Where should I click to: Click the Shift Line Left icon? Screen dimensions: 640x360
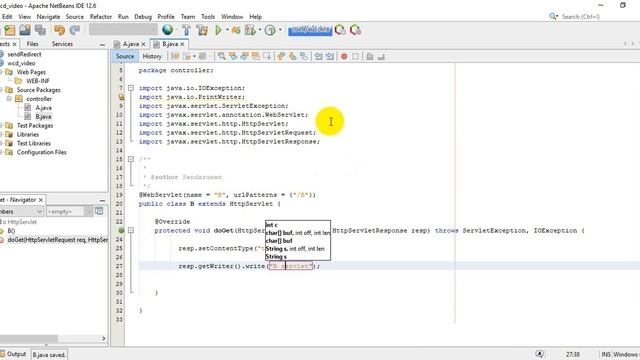pyautogui.click(x=318, y=56)
